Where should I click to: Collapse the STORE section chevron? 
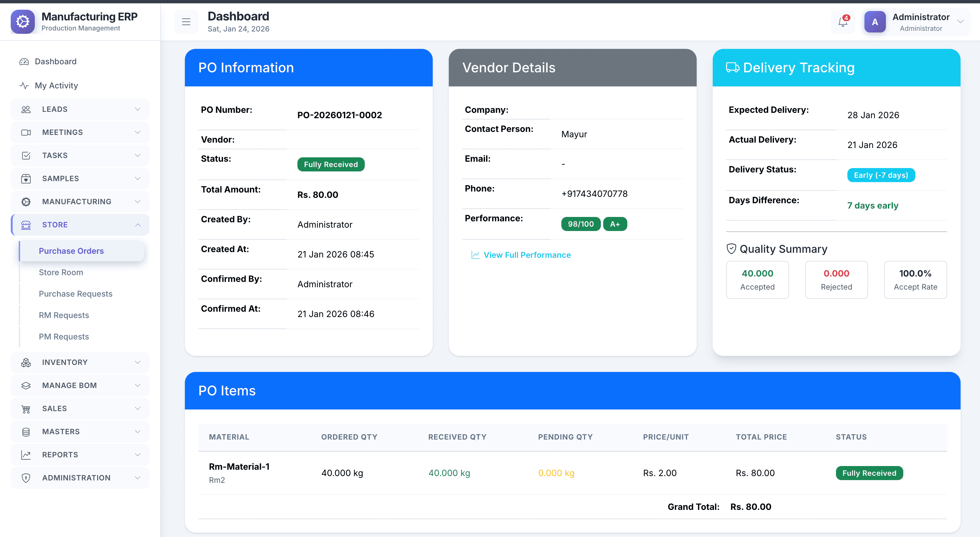[138, 225]
